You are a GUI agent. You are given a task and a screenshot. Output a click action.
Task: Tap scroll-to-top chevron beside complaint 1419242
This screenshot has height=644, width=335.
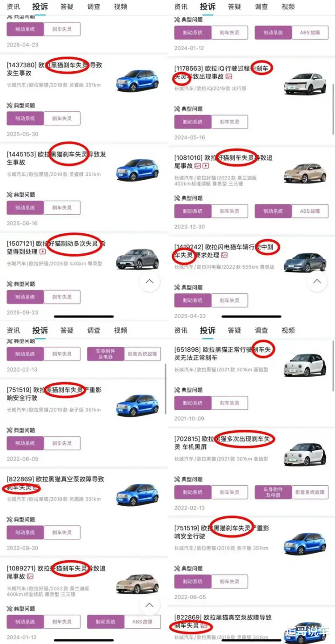coord(317,282)
